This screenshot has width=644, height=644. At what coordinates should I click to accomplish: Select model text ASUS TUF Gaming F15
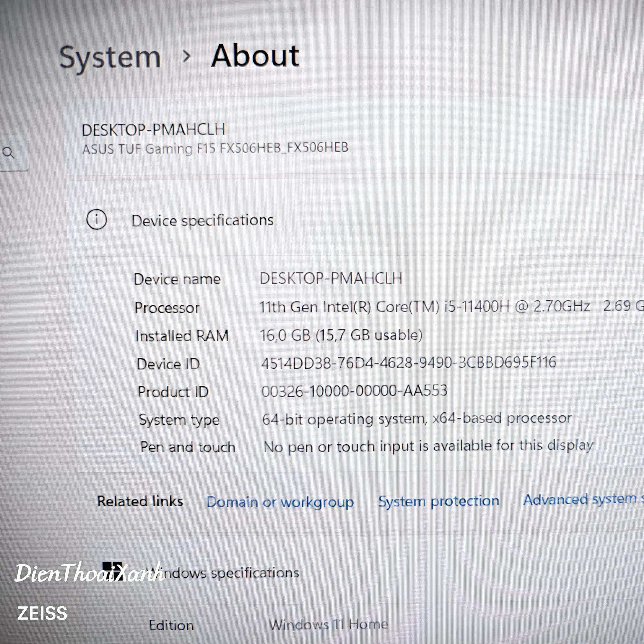tap(215, 148)
